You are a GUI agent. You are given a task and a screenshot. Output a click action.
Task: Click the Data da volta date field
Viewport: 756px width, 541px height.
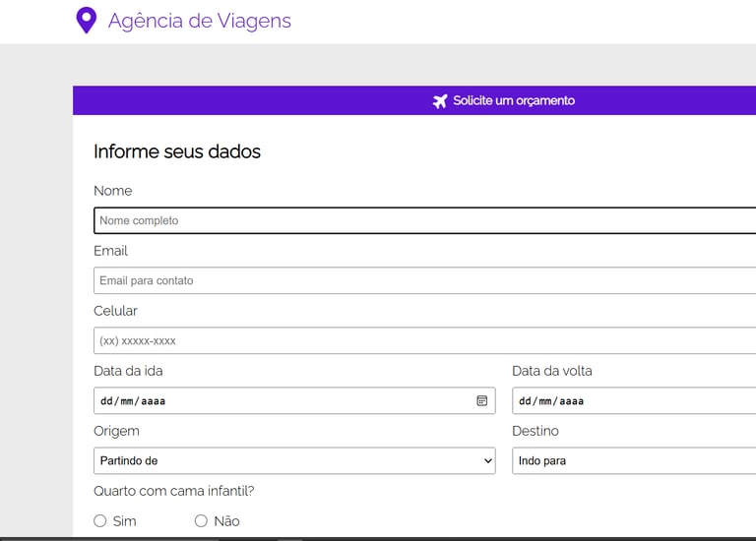[634, 400]
